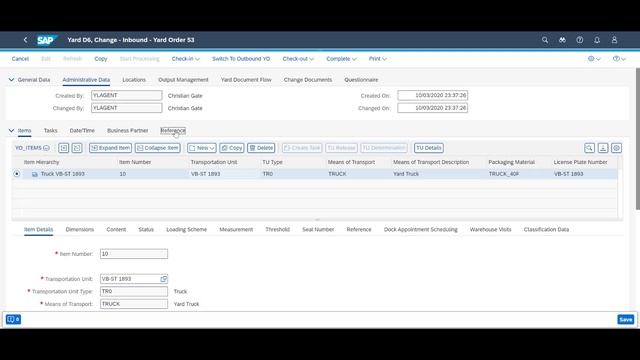This screenshot has height=360, width=640.
Task: Collapse the General Data section
Action: (11, 80)
